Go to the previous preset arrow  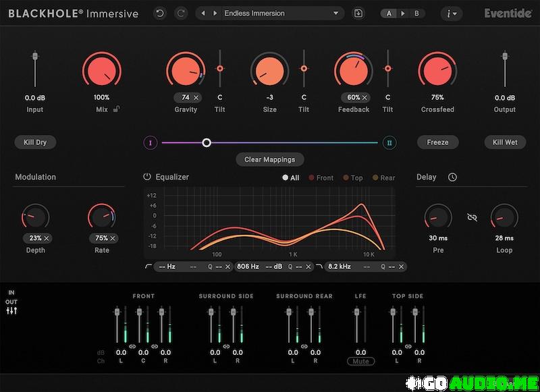[203, 13]
